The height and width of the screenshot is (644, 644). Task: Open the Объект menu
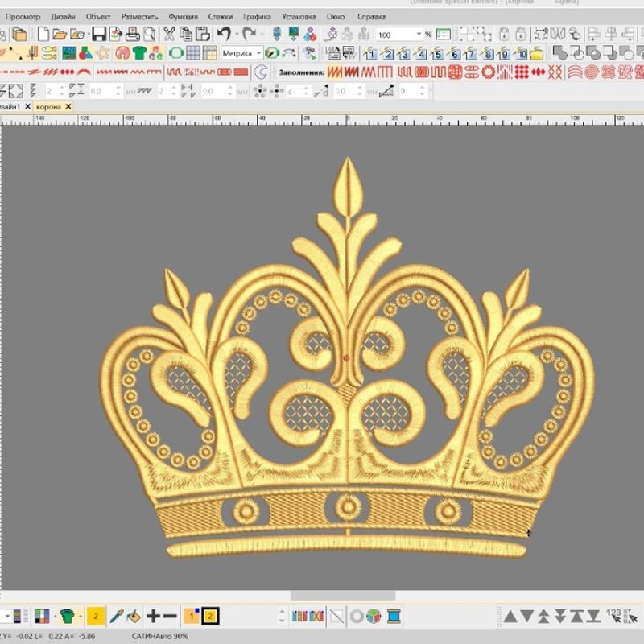[x=98, y=16]
